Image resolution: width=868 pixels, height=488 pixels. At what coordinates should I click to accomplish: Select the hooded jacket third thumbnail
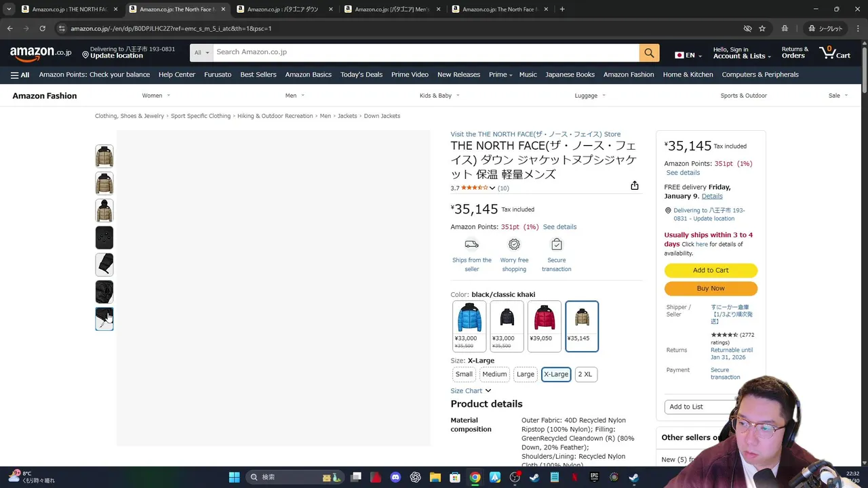104,211
